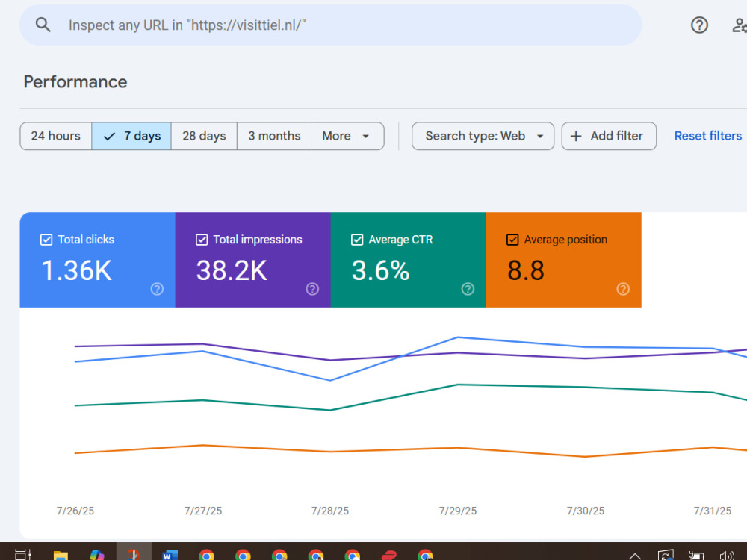This screenshot has height=560, width=747.
Task: Click the help icon on Total clicks card
Action: (x=157, y=288)
